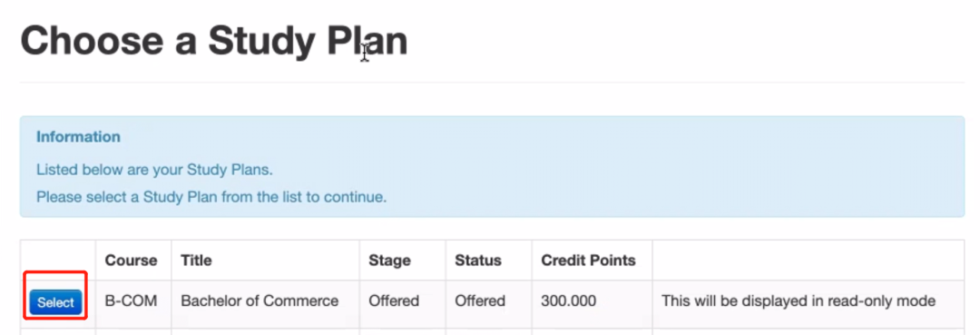This screenshot has width=980, height=335.
Task: Click the Status column header
Action: (x=478, y=260)
